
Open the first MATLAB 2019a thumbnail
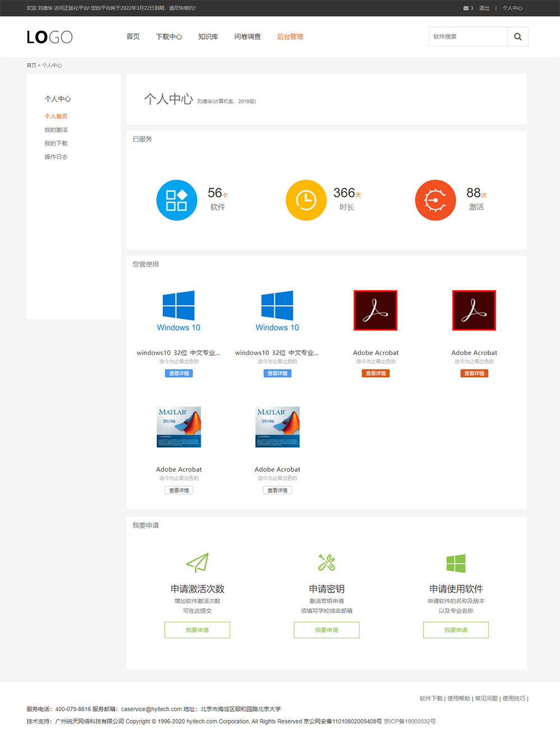[179, 427]
